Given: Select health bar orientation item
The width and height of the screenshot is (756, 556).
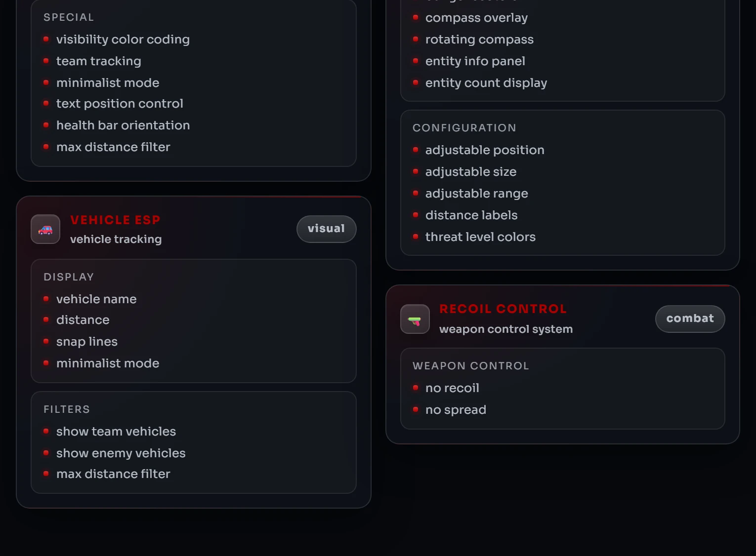Looking at the screenshot, I should coord(123,125).
